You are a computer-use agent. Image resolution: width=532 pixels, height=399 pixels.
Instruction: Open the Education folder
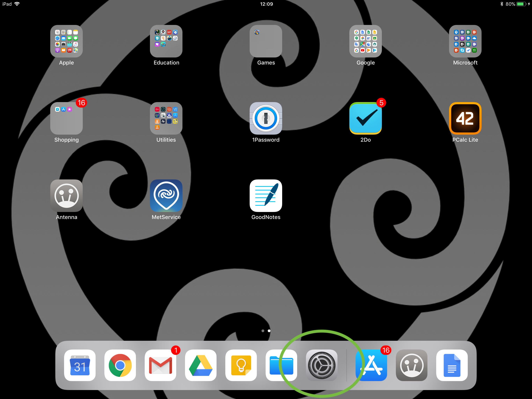click(x=166, y=41)
